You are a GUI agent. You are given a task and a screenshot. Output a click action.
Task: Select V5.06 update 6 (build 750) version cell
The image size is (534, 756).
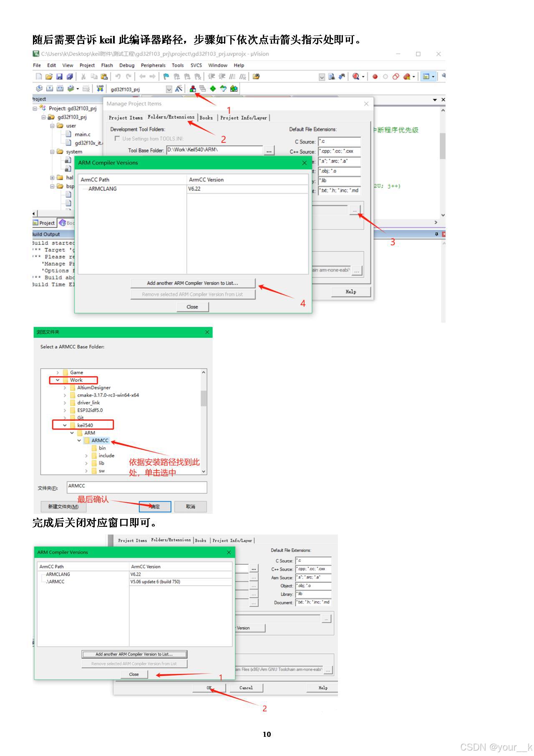pos(155,582)
